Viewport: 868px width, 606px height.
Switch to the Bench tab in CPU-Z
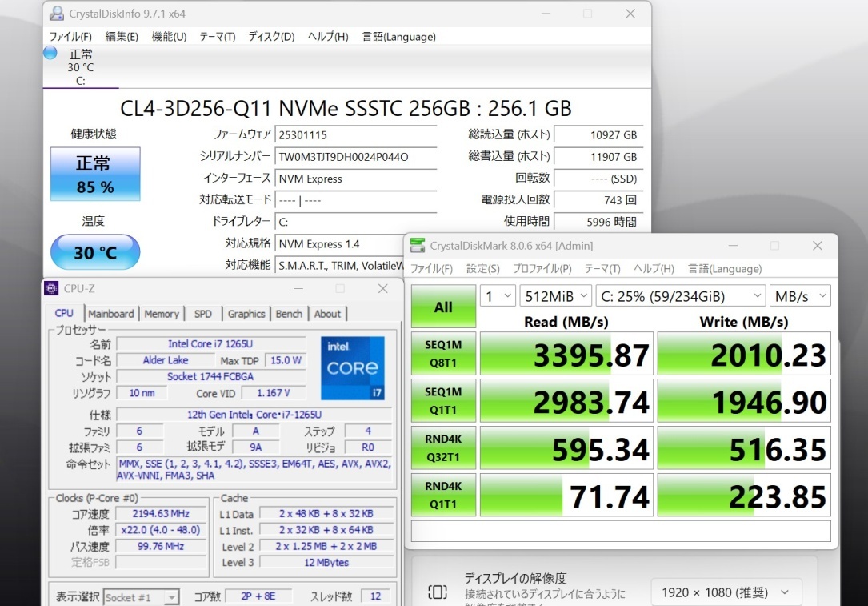289,314
